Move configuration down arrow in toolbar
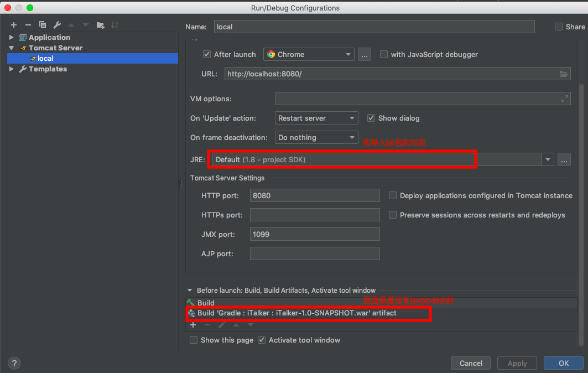Image resolution: width=588 pixels, height=373 pixels. (x=86, y=25)
